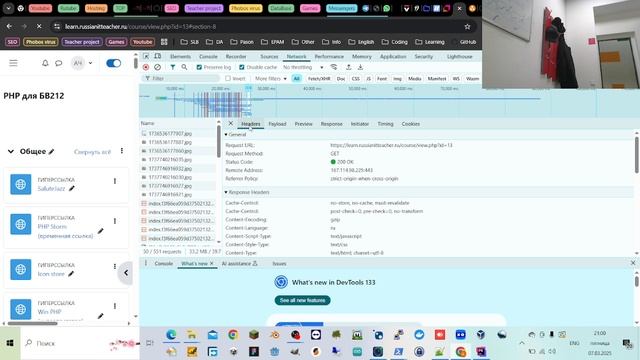640x360 pixels.
Task: Open the Payload tab
Action: point(277,124)
